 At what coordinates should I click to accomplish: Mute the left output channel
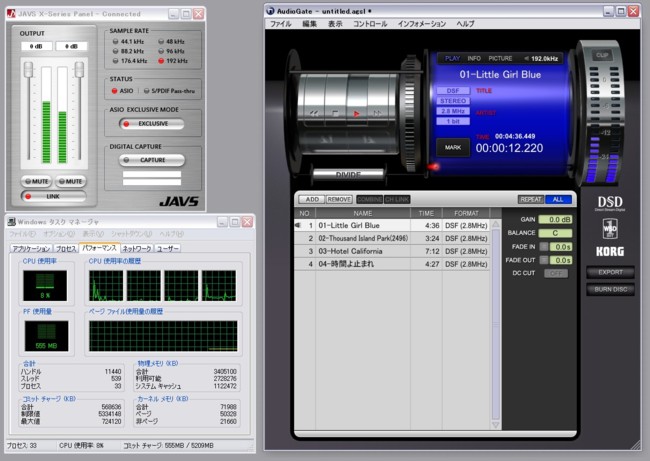36,181
